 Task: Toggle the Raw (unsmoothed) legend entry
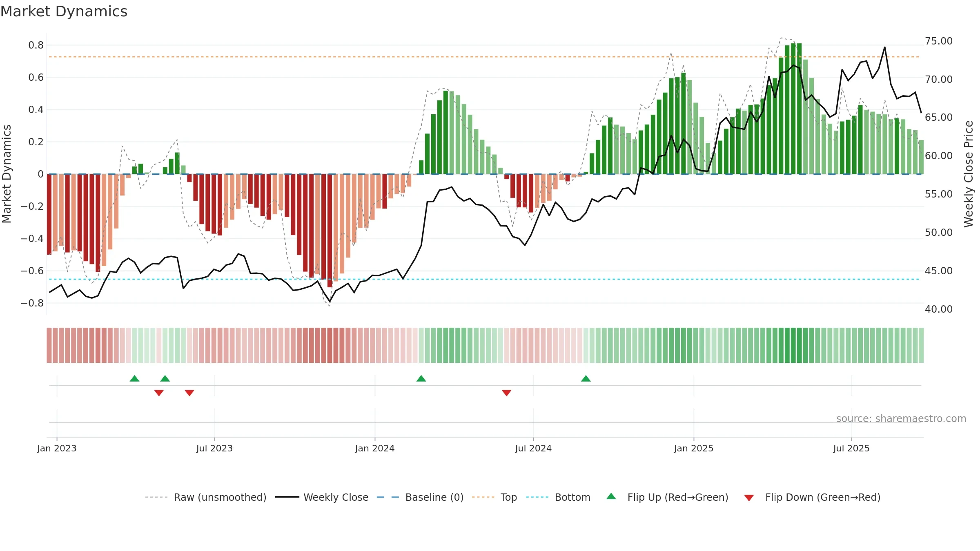(206, 497)
